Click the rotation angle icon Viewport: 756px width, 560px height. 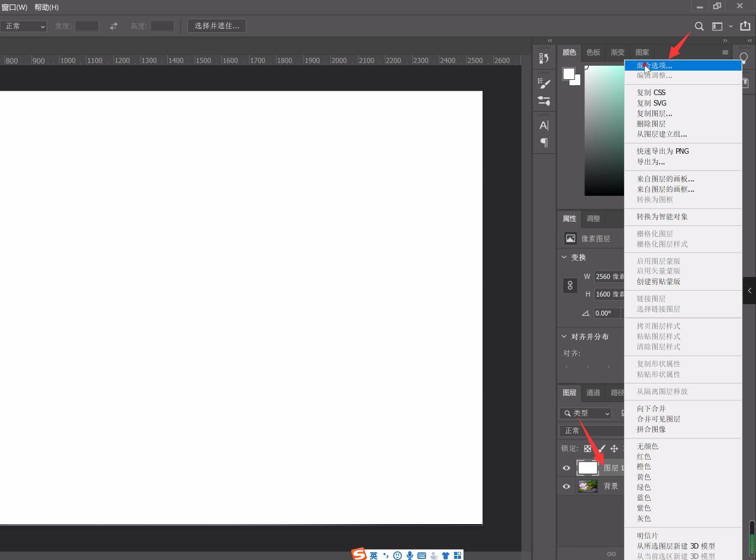(x=585, y=313)
